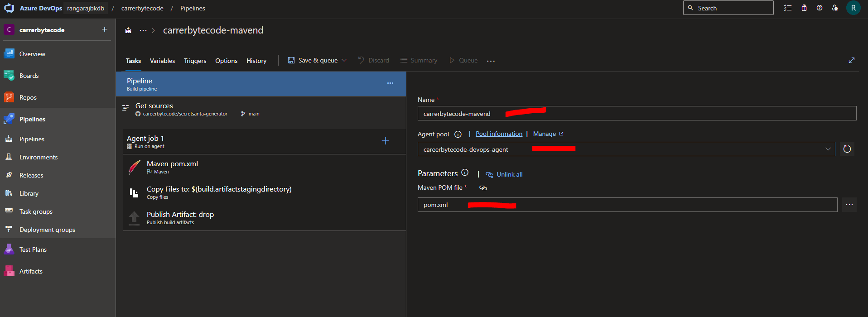Click the pipelines icon in the breadcrumb
The width and height of the screenshot is (868, 317).
point(128,30)
